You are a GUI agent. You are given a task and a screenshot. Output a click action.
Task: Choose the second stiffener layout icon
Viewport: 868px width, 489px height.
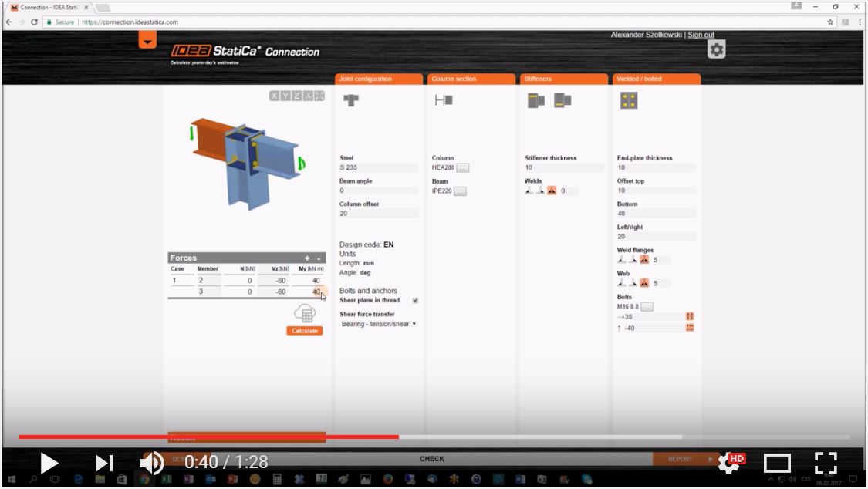pyautogui.click(x=562, y=100)
